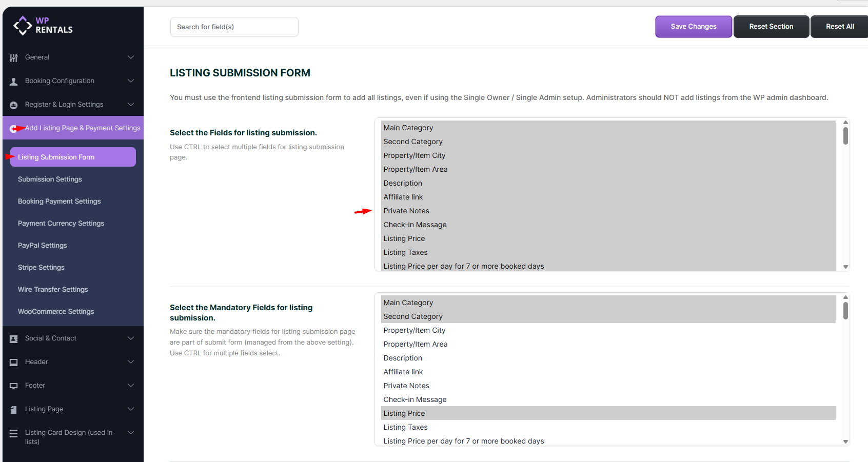Viewport: 868px width, 462px height.
Task: Click the Search for field(s) input
Action: pos(234,27)
